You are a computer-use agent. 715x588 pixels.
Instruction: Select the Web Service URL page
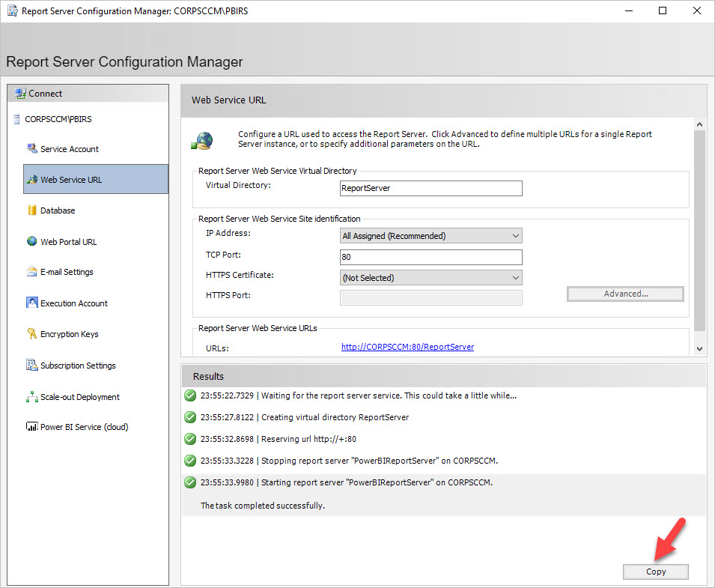tap(96, 179)
